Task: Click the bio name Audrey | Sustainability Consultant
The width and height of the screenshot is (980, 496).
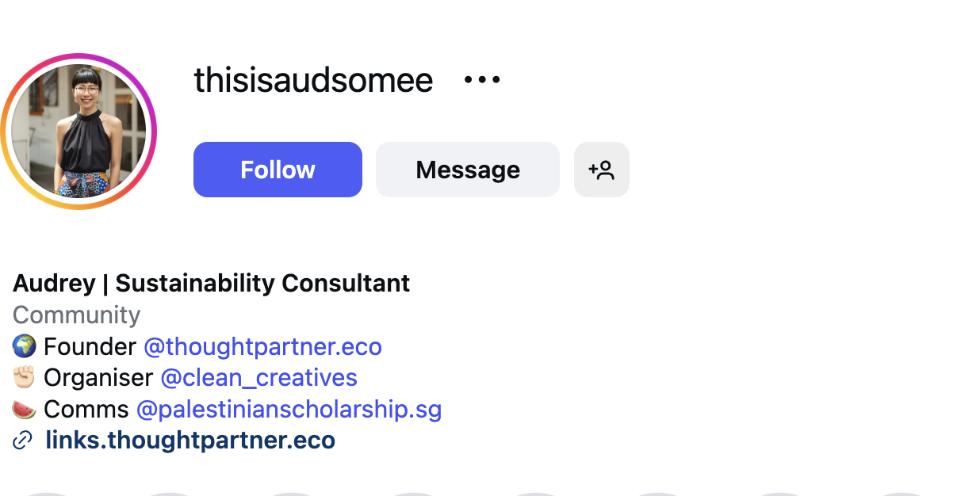Action: 211,283
